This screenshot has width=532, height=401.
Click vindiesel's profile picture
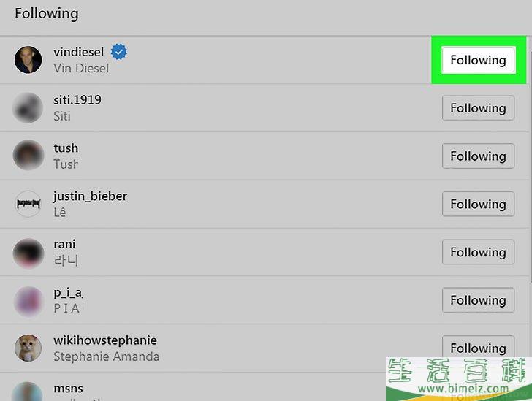point(28,60)
